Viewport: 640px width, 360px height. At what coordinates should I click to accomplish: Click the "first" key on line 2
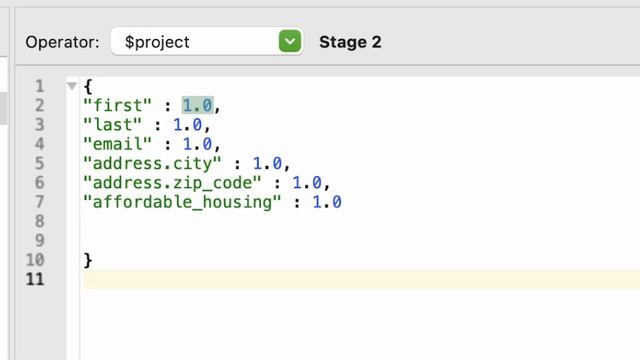[118, 105]
